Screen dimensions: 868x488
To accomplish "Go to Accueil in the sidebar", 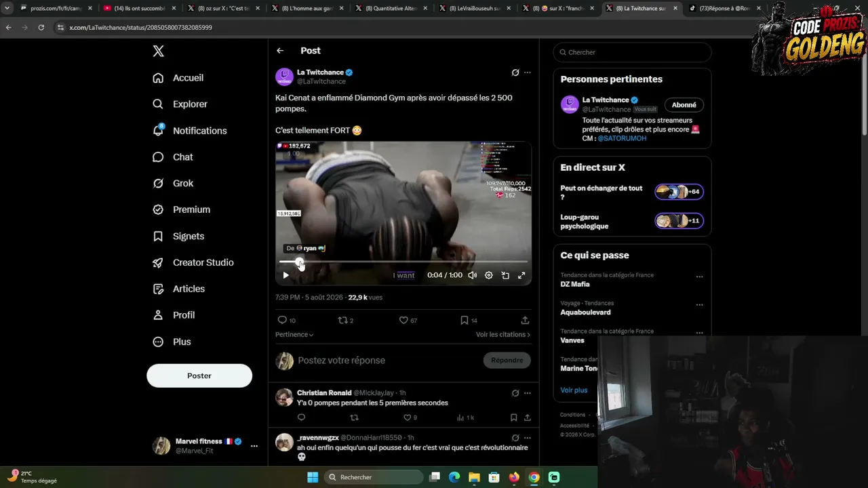I will pyautogui.click(x=178, y=78).
